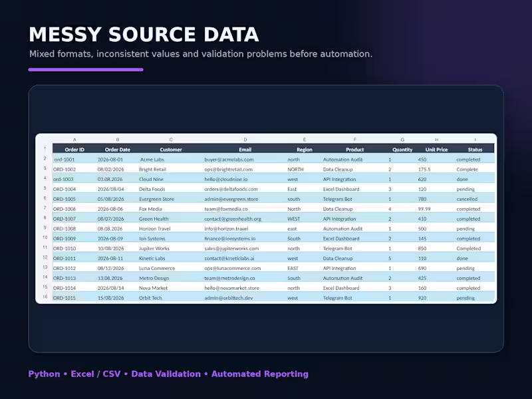Select cell ORD-1006
532x399 pixels.
64,209
